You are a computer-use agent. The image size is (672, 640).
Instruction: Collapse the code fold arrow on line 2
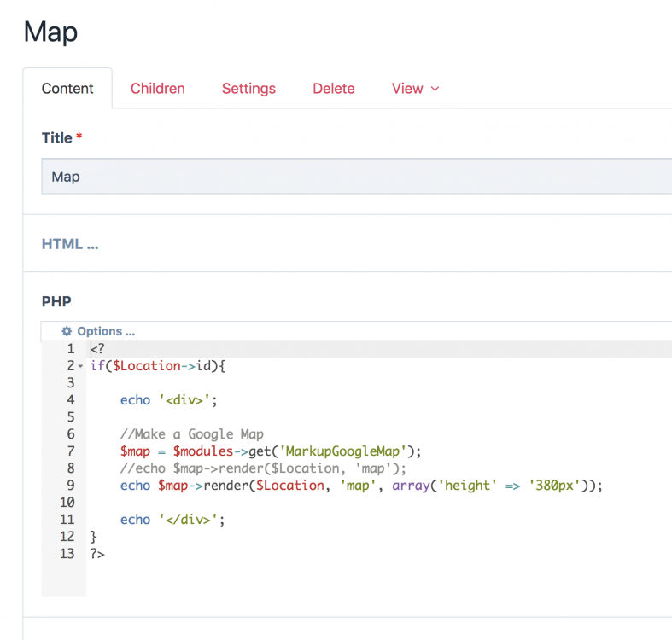[x=81, y=366]
